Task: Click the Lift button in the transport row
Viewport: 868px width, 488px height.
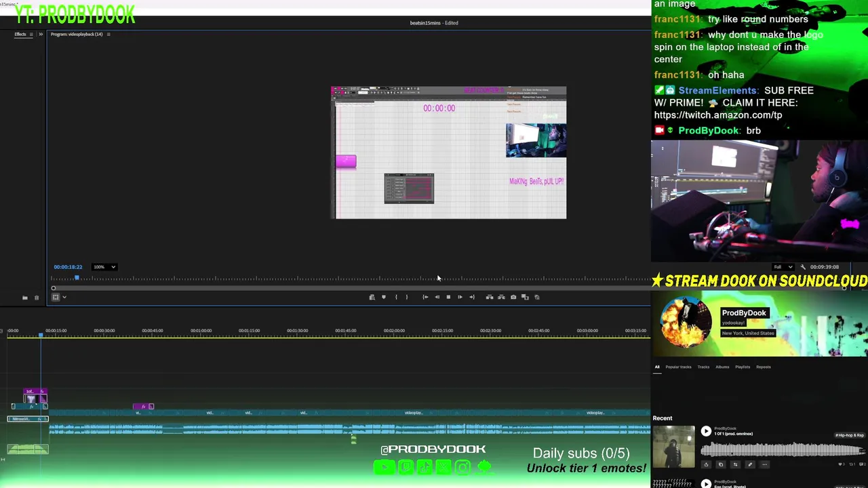Action: (490, 297)
